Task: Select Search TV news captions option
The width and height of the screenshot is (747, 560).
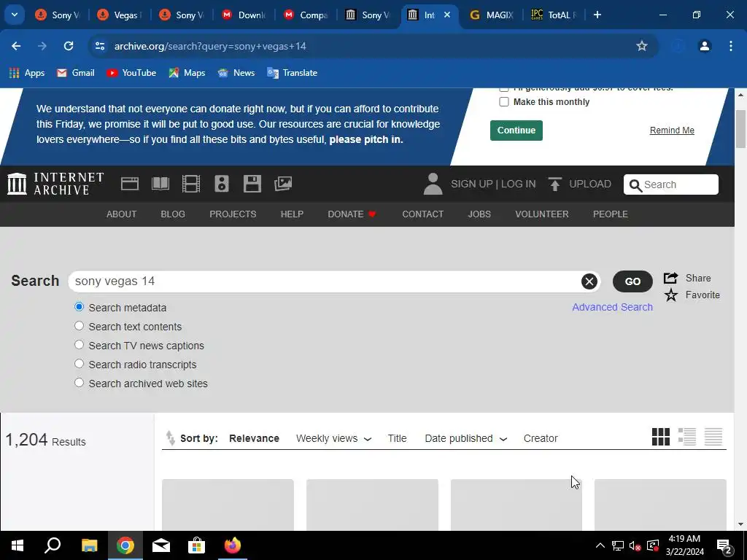Action: tap(79, 345)
